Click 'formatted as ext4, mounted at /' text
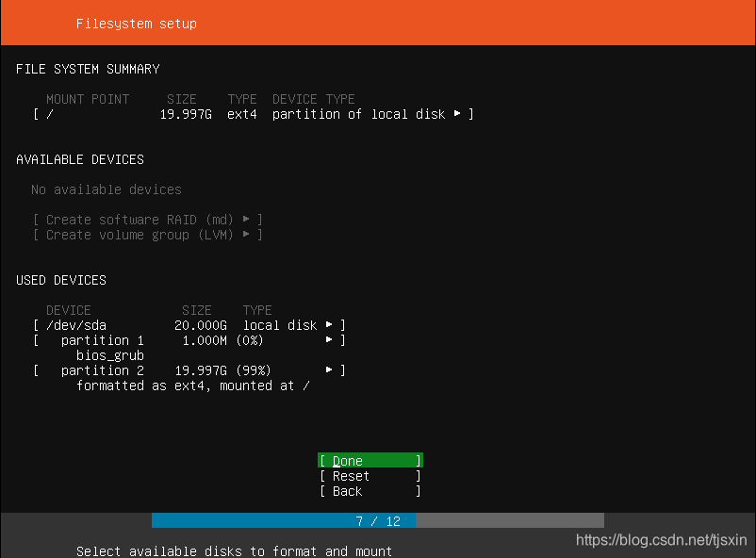The height and width of the screenshot is (558, 756). click(193, 386)
